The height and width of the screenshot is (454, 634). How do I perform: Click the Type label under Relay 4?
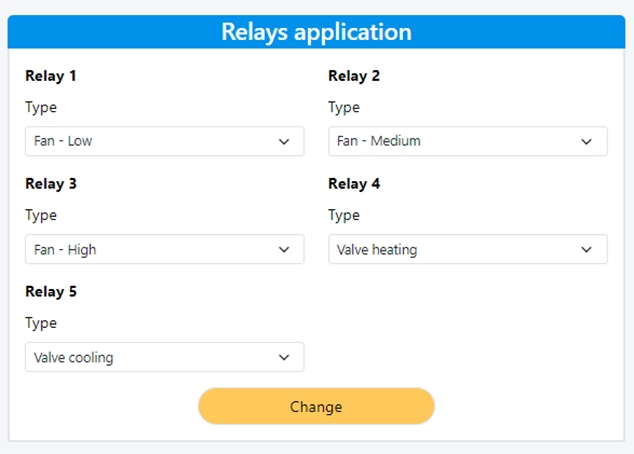[x=344, y=216]
